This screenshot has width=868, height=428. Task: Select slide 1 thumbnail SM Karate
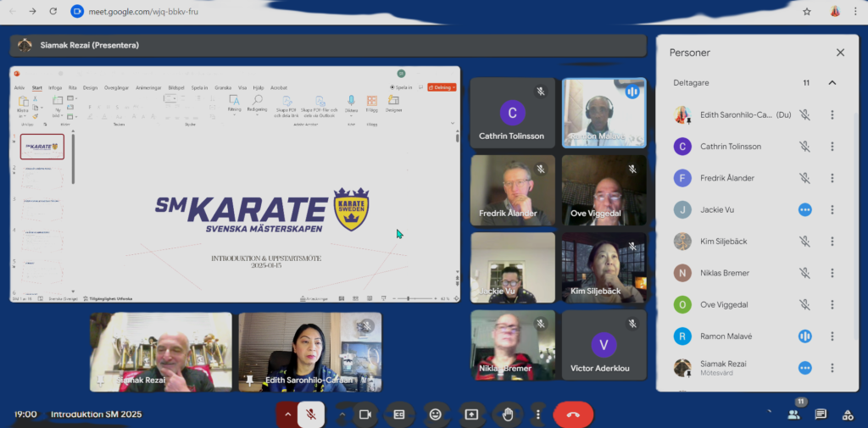point(42,146)
